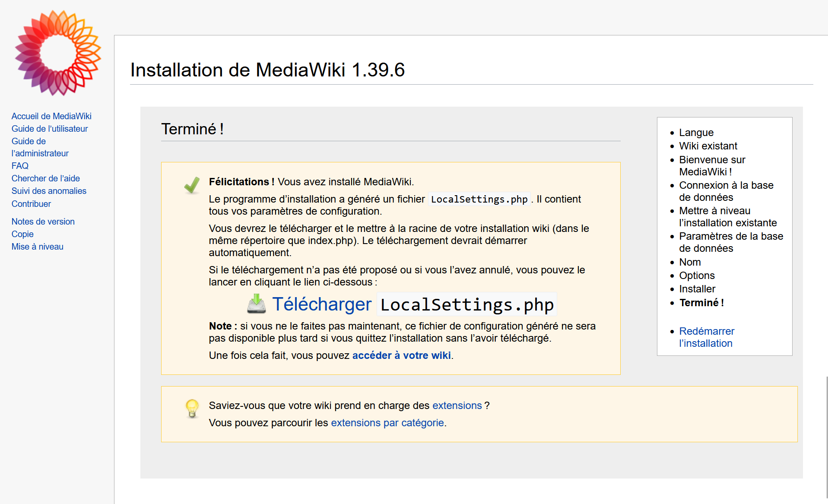Click the Félicitations ! bold text

point(241,182)
